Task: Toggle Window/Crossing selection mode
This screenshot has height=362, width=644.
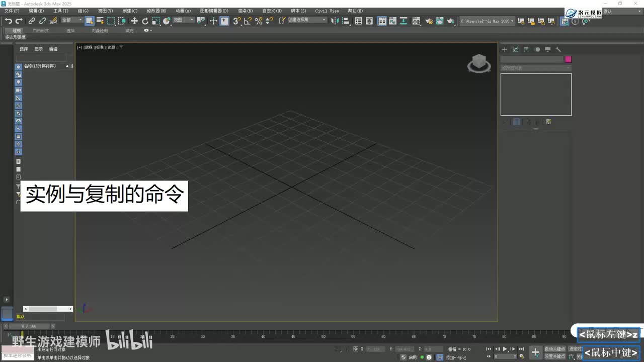Action: pyautogui.click(x=122, y=21)
